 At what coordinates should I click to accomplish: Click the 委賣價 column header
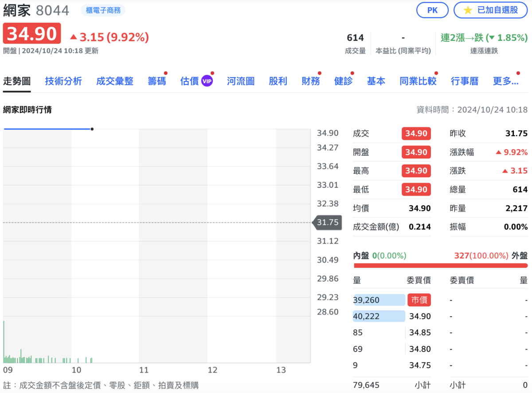tap(462, 280)
